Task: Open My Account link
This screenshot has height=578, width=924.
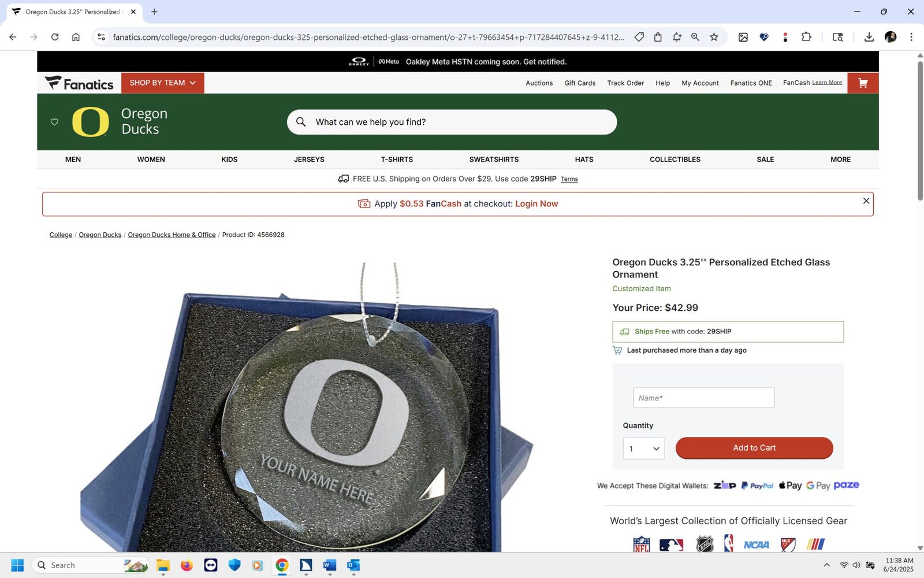Action: tap(700, 83)
